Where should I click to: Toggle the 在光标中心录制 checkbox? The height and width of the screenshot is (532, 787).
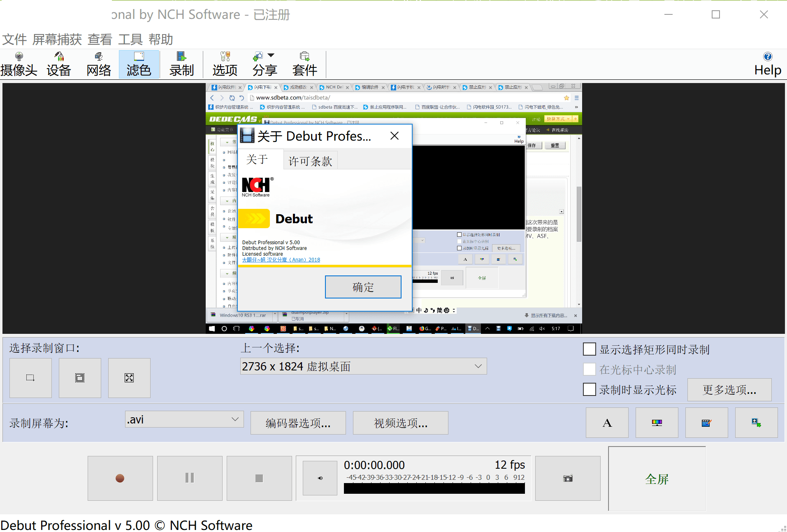click(x=590, y=370)
